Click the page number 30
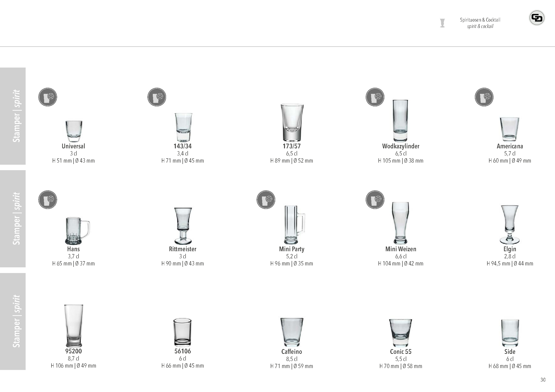 pyautogui.click(x=543, y=380)
